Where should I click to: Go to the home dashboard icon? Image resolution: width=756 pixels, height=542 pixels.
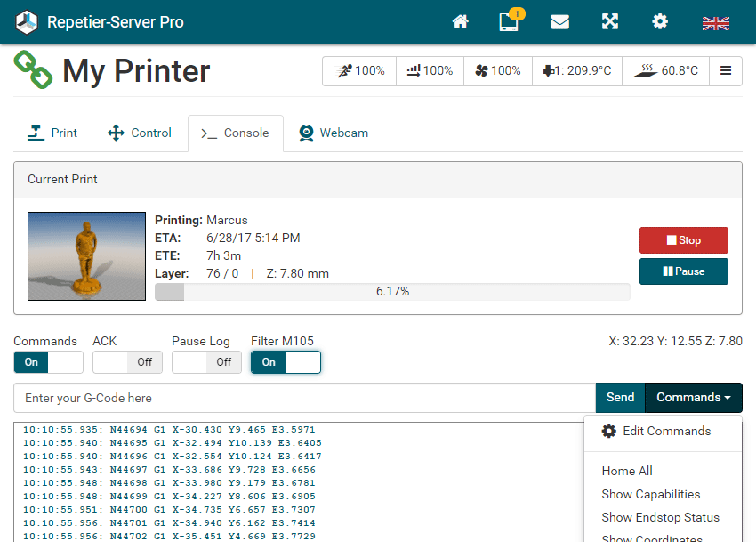click(460, 22)
